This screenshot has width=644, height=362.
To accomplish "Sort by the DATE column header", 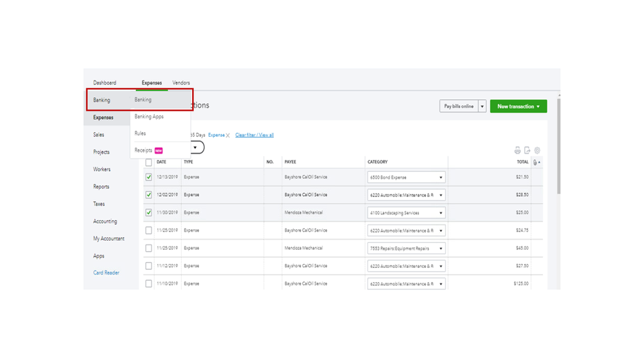I will 161,162.
